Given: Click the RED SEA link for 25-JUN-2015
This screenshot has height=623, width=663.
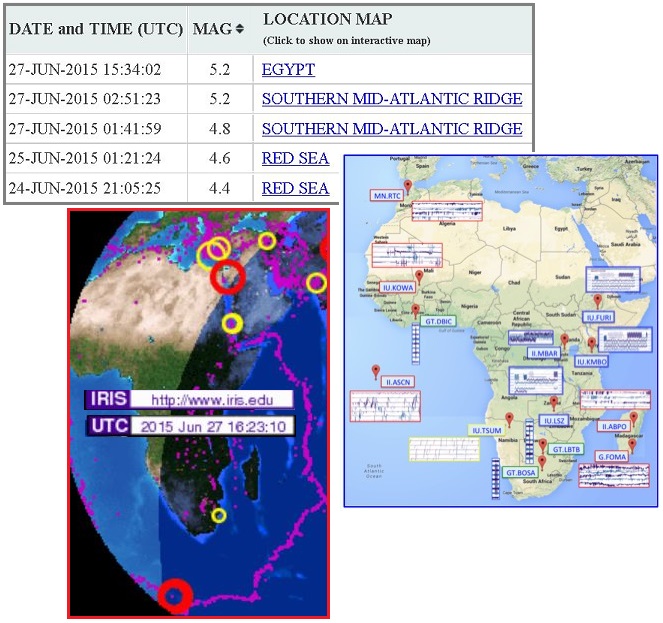Looking at the screenshot, I should pyautogui.click(x=295, y=158).
